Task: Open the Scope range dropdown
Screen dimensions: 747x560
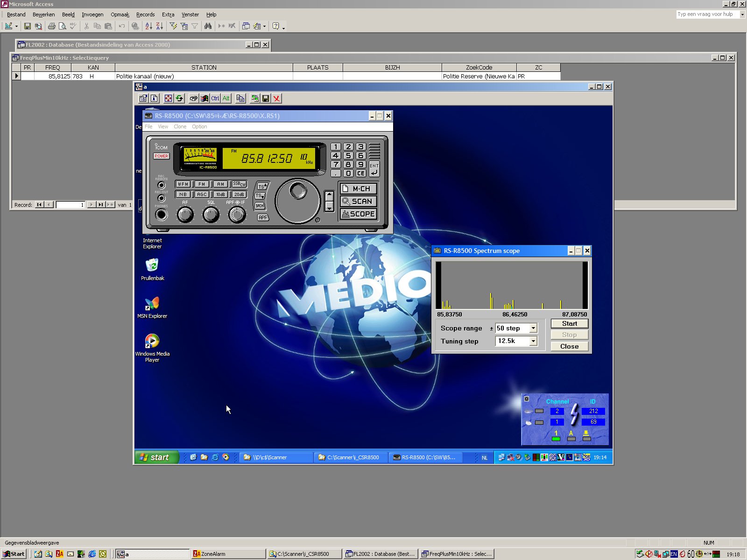Action: pos(533,329)
